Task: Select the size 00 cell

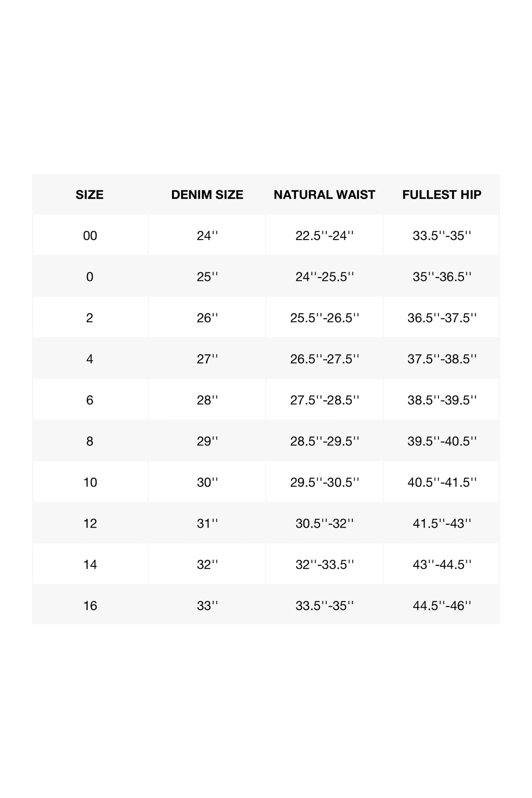Action: pyautogui.click(x=90, y=236)
